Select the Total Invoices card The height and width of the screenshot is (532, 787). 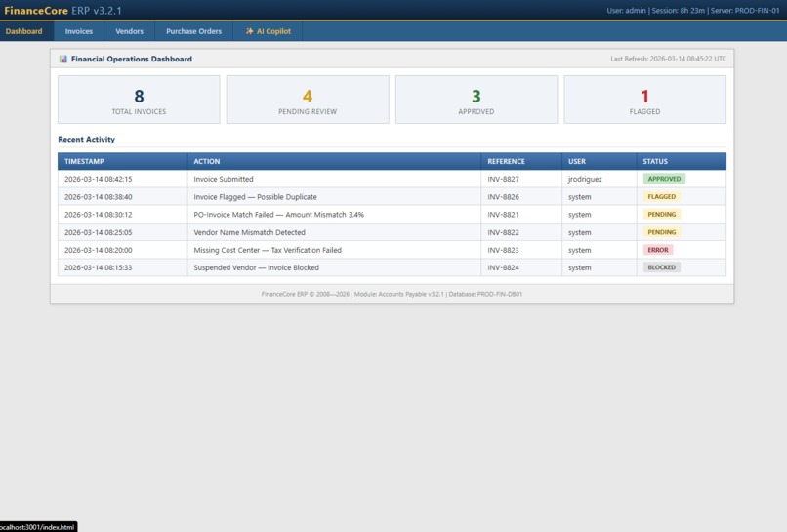pos(139,100)
